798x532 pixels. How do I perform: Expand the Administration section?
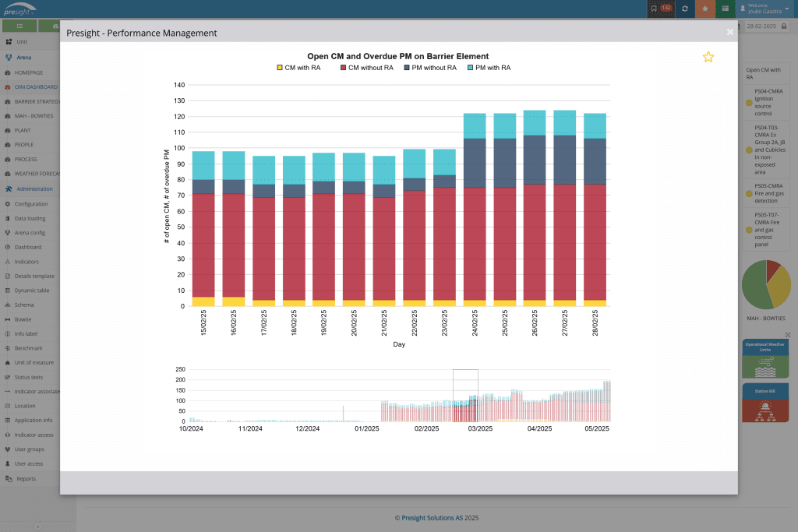pyautogui.click(x=34, y=188)
